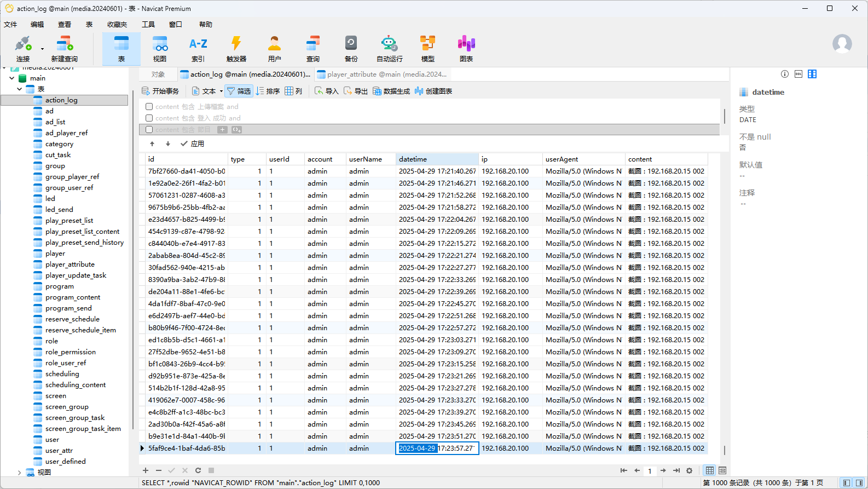Screen dimensions: 868x489
Task: Expand the 视图 views tree node
Action: [20, 472]
